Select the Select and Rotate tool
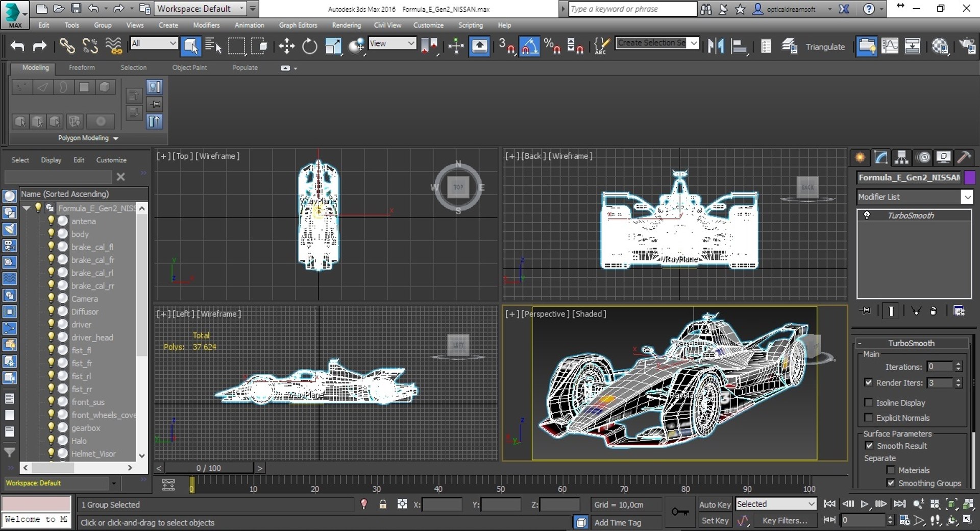 pyautogui.click(x=309, y=46)
